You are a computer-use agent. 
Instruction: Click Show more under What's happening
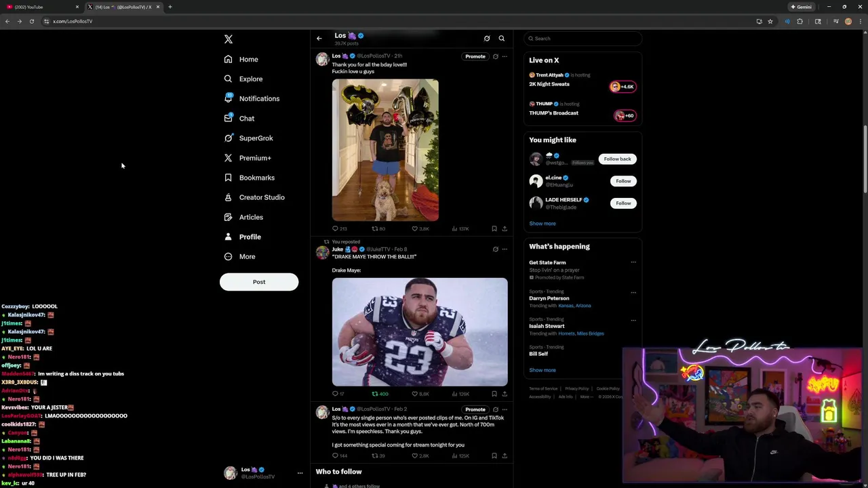point(542,370)
